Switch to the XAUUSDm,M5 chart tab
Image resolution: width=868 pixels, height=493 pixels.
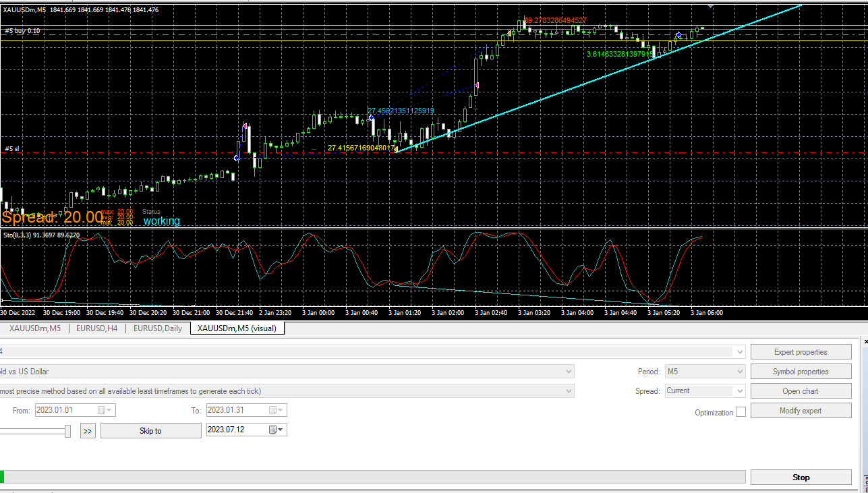tap(34, 328)
